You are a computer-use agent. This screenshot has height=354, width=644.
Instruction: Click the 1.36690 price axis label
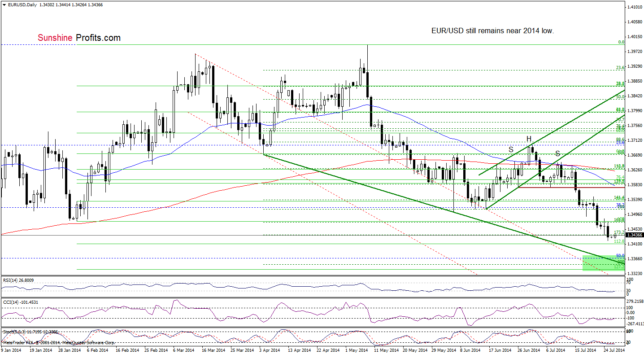(x=635, y=155)
